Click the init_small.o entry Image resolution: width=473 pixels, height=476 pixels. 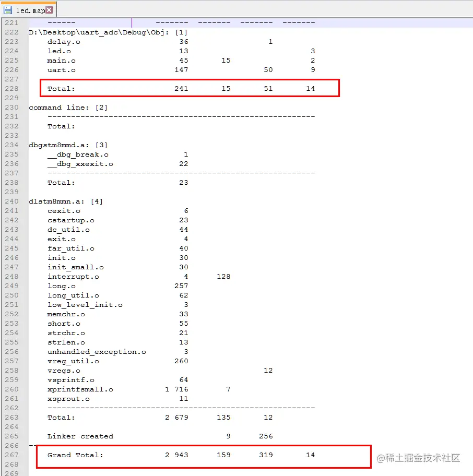tap(76, 267)
